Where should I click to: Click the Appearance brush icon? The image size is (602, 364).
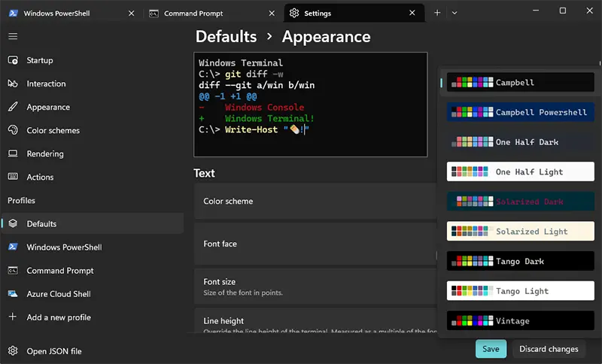(13, 107)
